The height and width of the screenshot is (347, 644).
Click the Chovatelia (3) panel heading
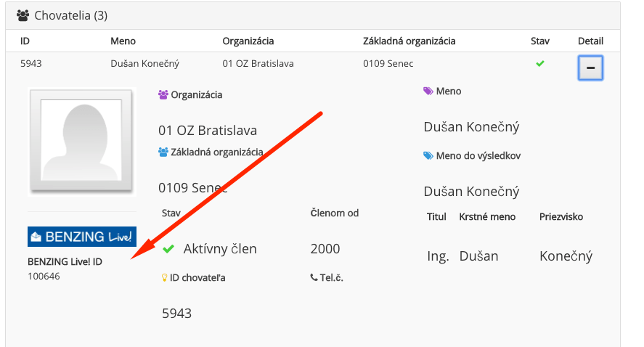click(70, 15)
